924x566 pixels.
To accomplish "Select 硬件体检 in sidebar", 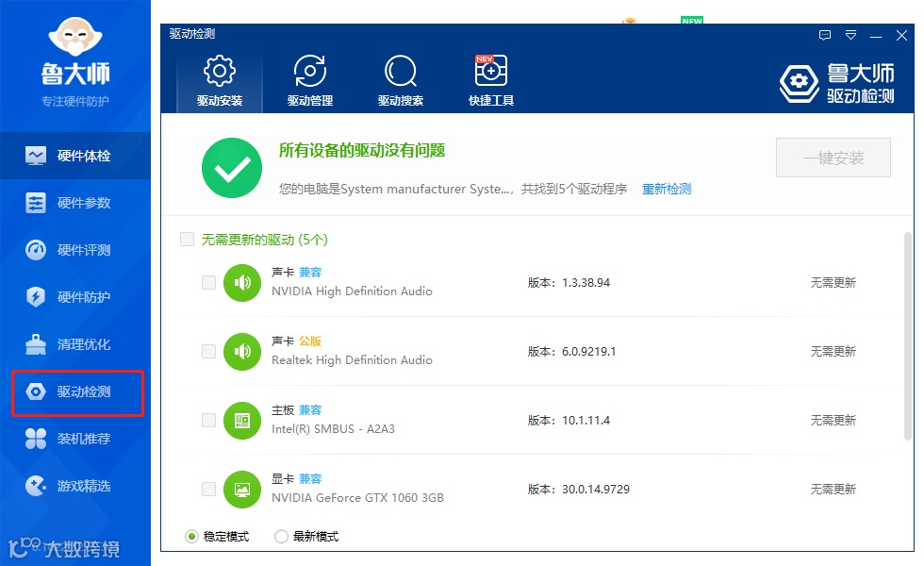I will [x=74, y=156].
